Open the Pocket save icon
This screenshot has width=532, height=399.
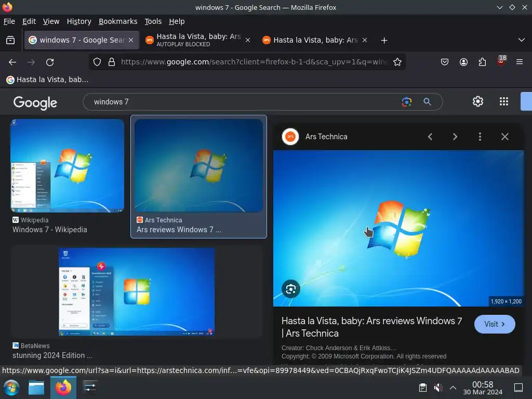[x=445, y=62]
